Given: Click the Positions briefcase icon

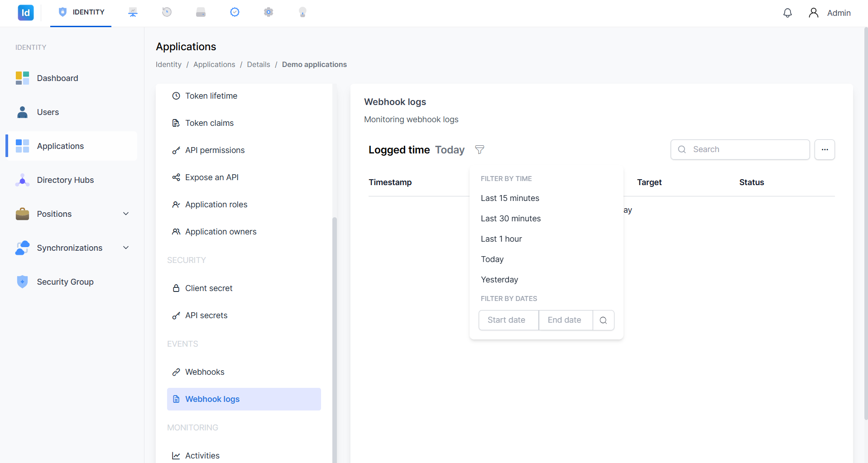Looking at the screenshot, I should (22, 214).
